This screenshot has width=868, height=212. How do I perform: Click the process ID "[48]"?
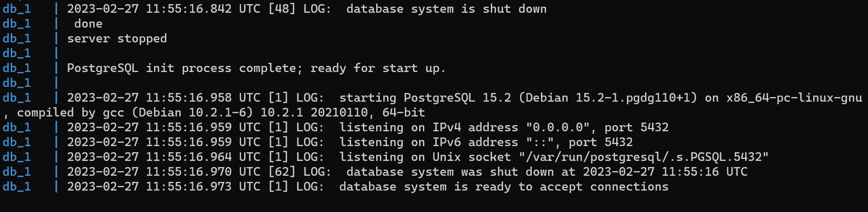281,9
